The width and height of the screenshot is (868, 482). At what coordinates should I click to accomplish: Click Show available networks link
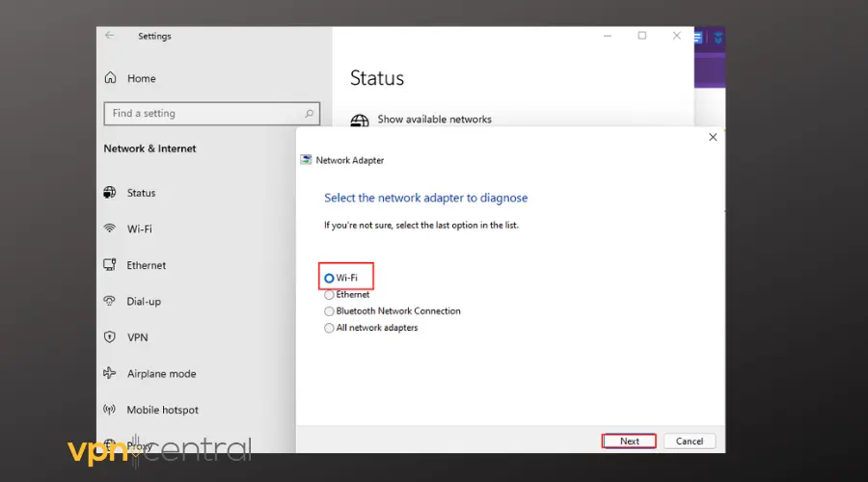[434, 120]
